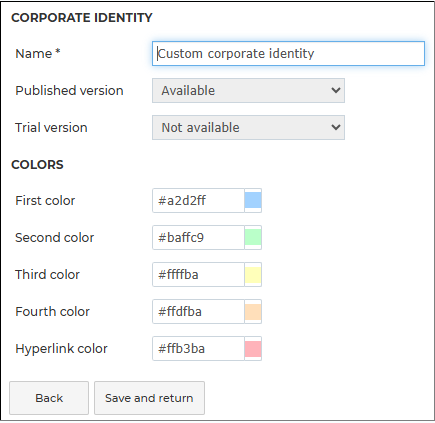Click the Third color label
Image resolution: width=435 pixels, height=423 pixels.
pyautogui.click(x=47, y=275)
